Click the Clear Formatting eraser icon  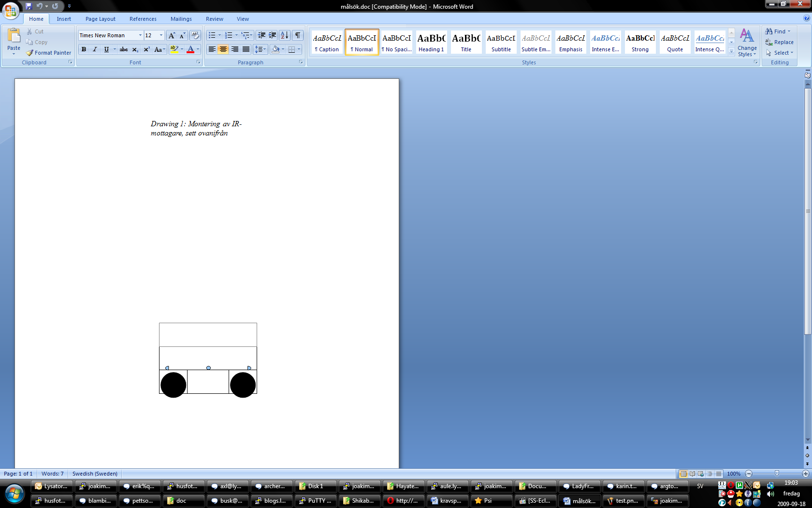click(x=195, y=35)
